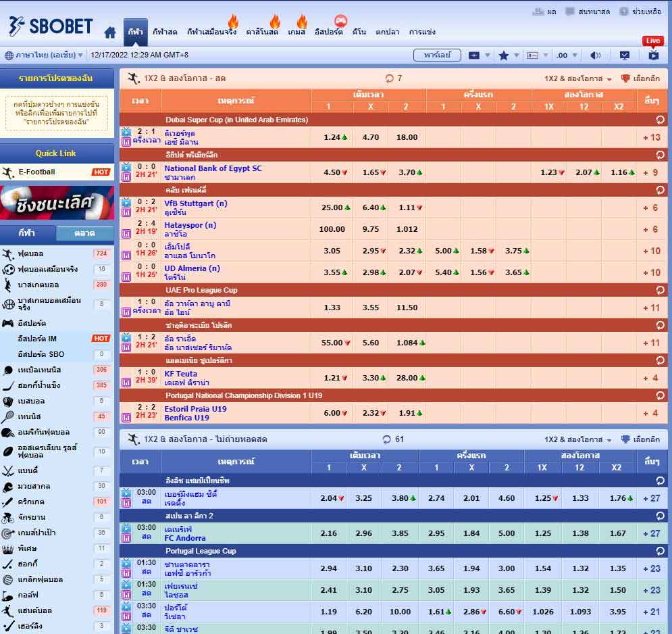
Task: Open live stream icon for Liverpool match
Action: coord(126,132)
